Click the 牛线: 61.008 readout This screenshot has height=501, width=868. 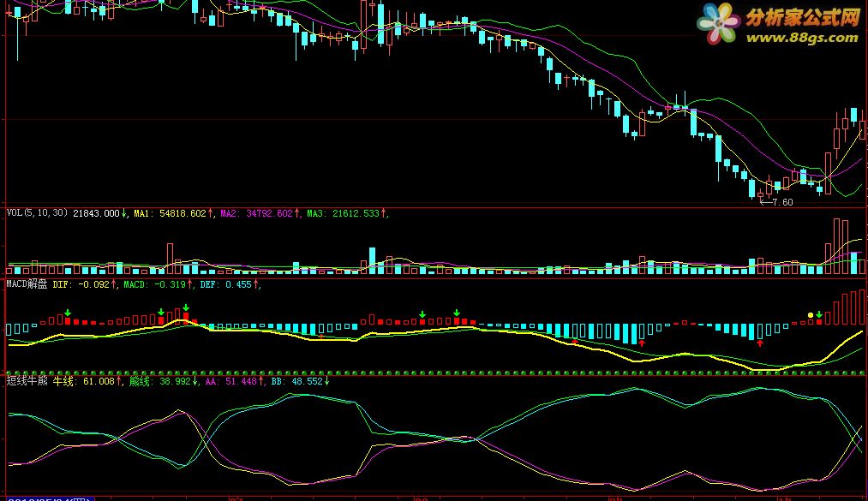tap(84, 381)
